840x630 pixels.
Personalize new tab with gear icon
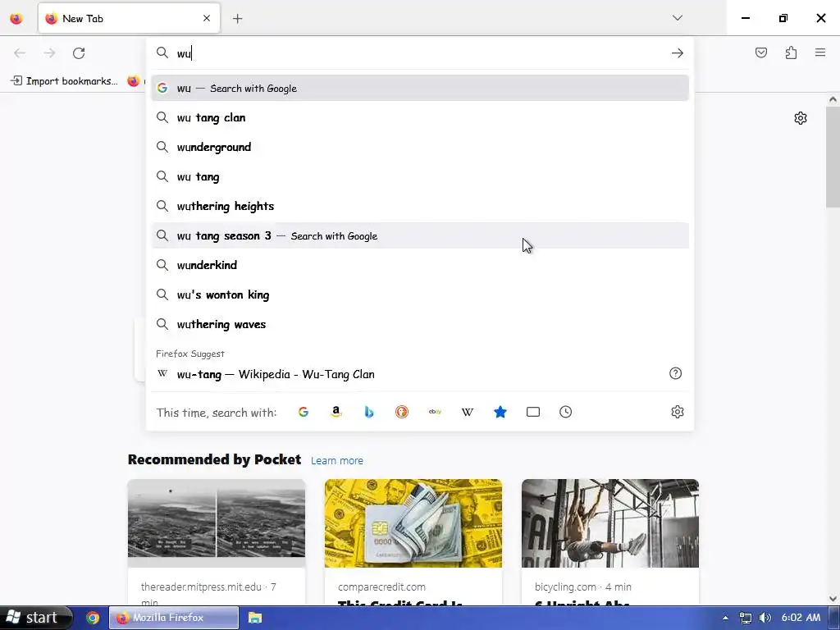801,118
